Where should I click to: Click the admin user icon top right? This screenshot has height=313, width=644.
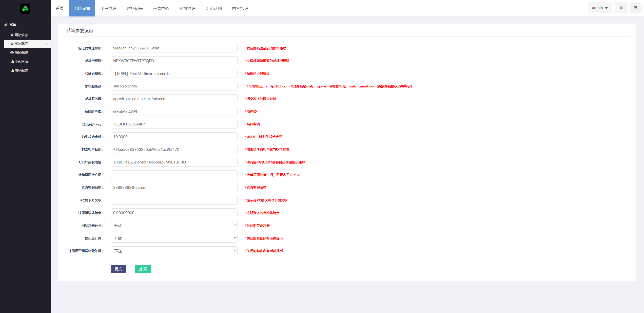click(x=600, y=8)
